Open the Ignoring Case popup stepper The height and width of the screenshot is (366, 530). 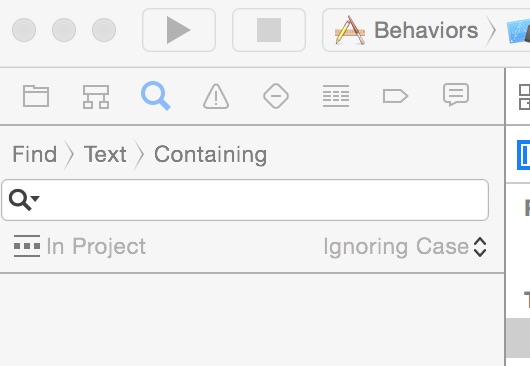tap(480, 247)
